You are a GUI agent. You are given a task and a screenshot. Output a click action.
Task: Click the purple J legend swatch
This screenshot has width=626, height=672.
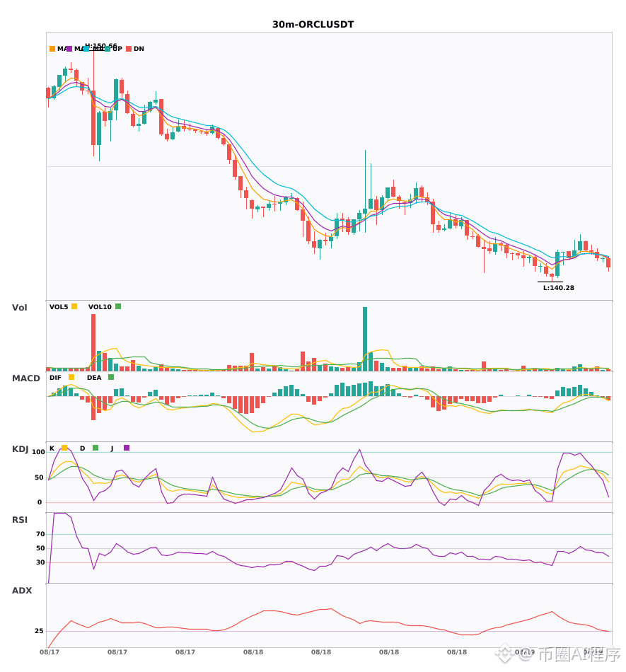[127, 448]
